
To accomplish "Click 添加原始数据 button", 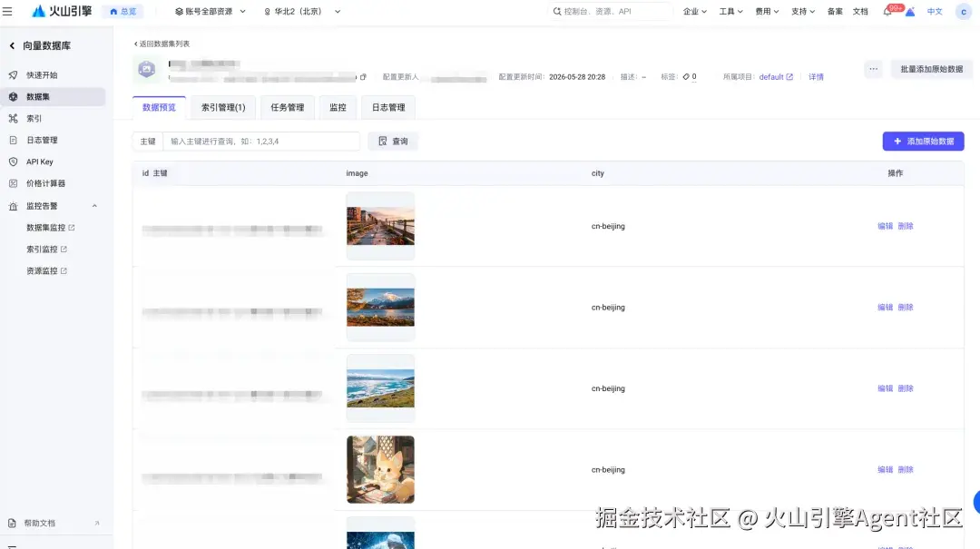I will pos(923,142).
